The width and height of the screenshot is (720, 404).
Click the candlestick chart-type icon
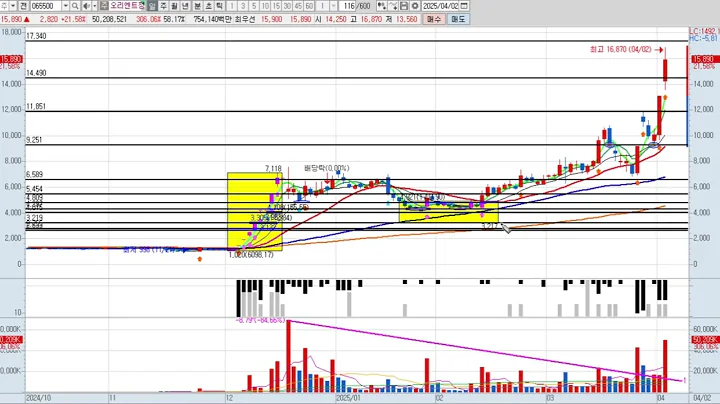click(x=382, y=6)
